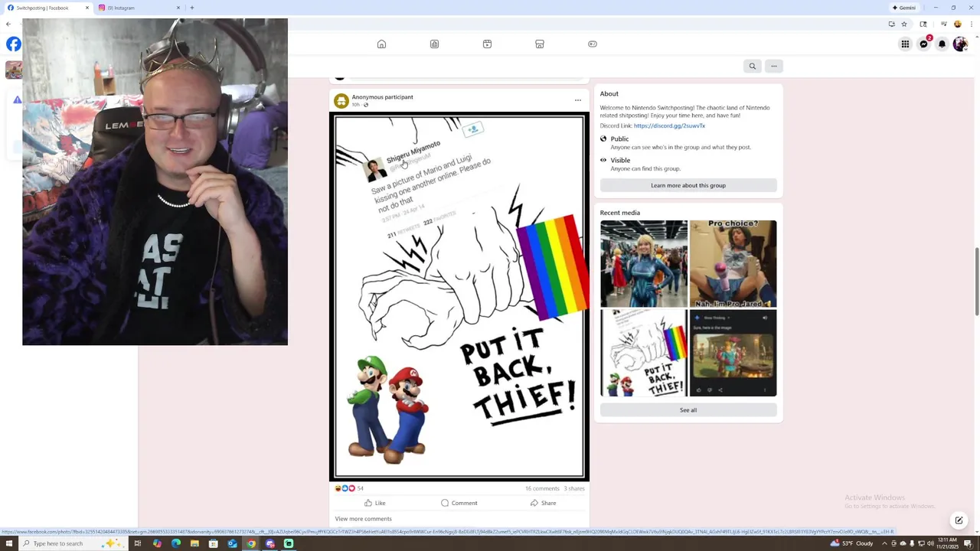The height and width of the screenshot is (551, 980).
Task: Click the group search magnifier button
Action: pyautogui.click(x=753, y=66)
